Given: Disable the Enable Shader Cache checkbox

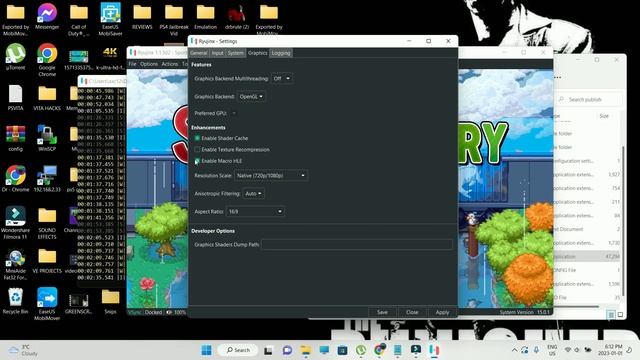Looking at the screenshot, I should (198, 138).
